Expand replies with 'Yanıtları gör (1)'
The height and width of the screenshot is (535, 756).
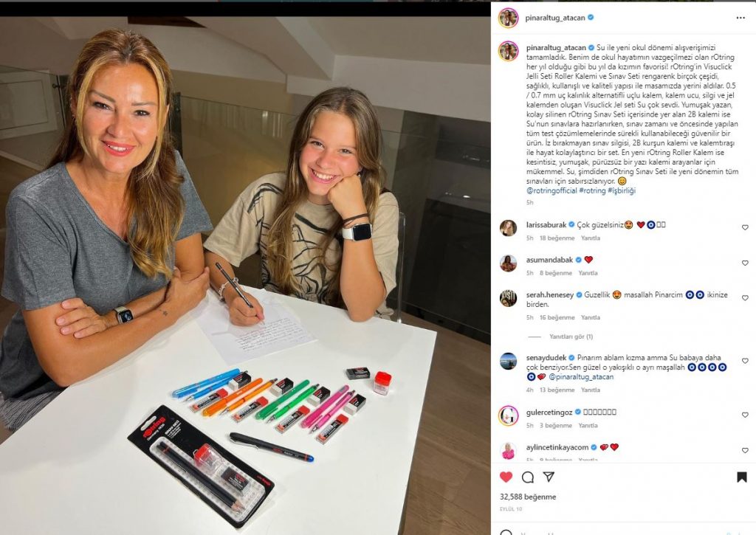click(571, 336)
